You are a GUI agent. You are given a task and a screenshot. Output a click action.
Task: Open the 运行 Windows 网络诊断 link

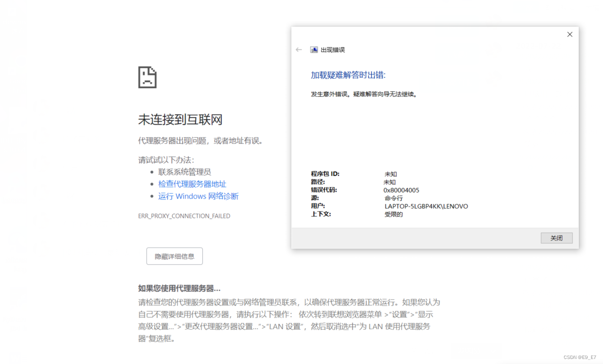coord(198,196)
